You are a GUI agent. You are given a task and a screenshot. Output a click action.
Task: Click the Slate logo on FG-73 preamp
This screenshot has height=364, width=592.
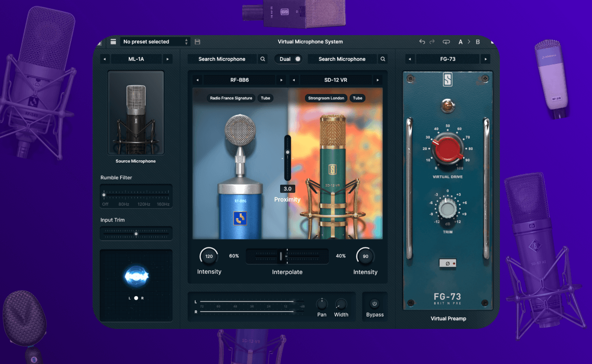(448, 80)
